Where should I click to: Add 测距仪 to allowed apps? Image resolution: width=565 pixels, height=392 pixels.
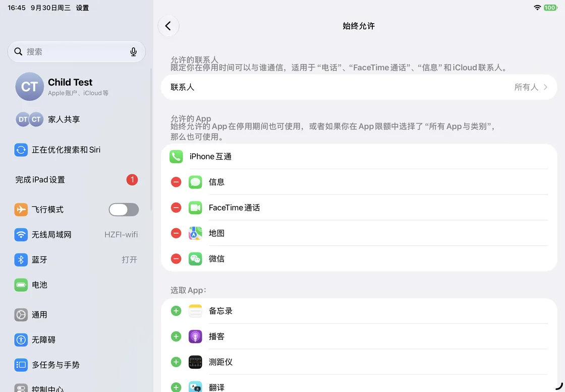point(176,362)
